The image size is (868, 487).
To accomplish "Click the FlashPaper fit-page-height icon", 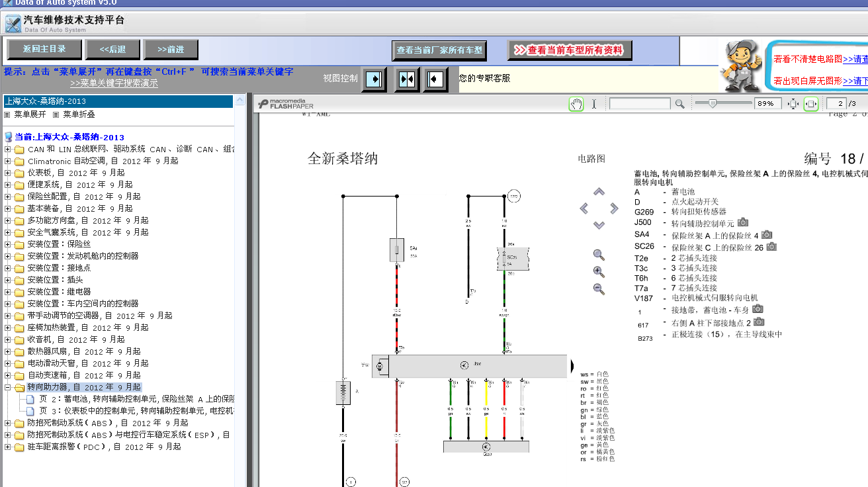I will 793,104.
